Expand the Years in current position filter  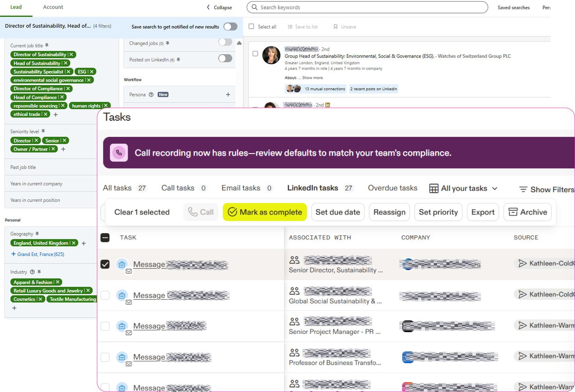click(51, 200)
